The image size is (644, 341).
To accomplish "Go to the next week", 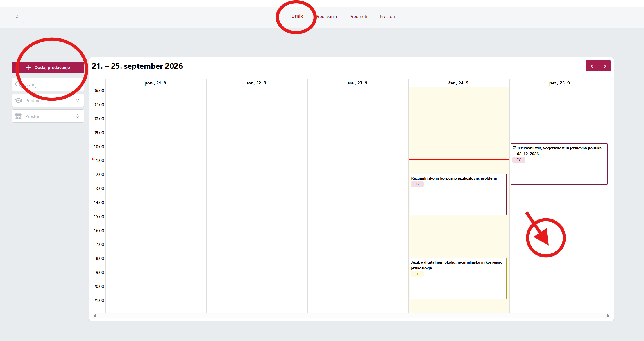I will 605,66.
